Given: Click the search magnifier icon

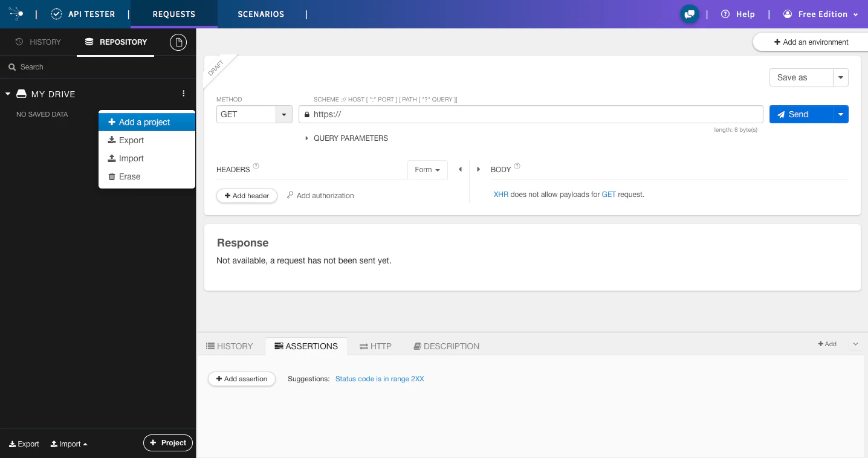Looking at the screenshot, I should pyautogui.click(x=11, y=67).
